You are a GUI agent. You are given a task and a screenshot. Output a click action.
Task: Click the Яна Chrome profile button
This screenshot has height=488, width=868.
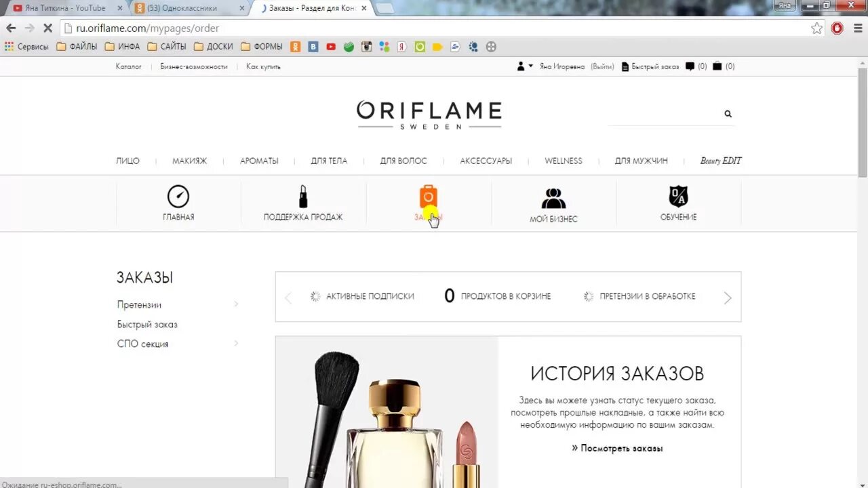pos(785,5)
